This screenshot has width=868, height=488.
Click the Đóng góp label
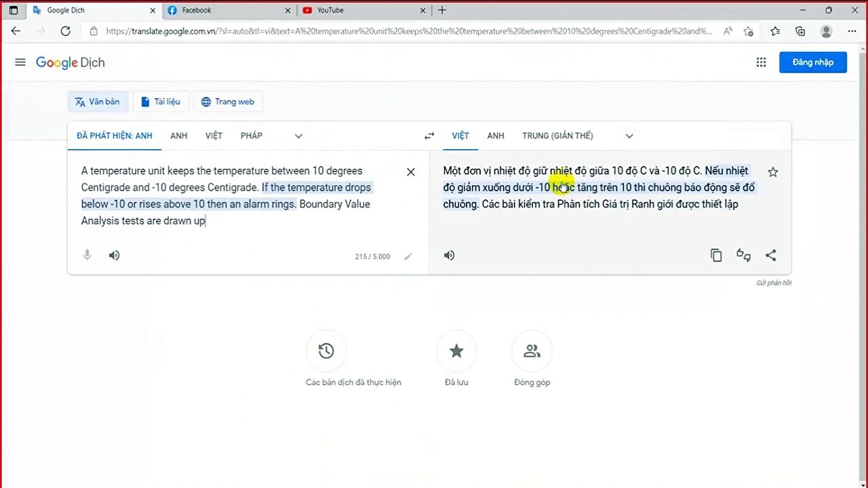click(x=532, y=382)
